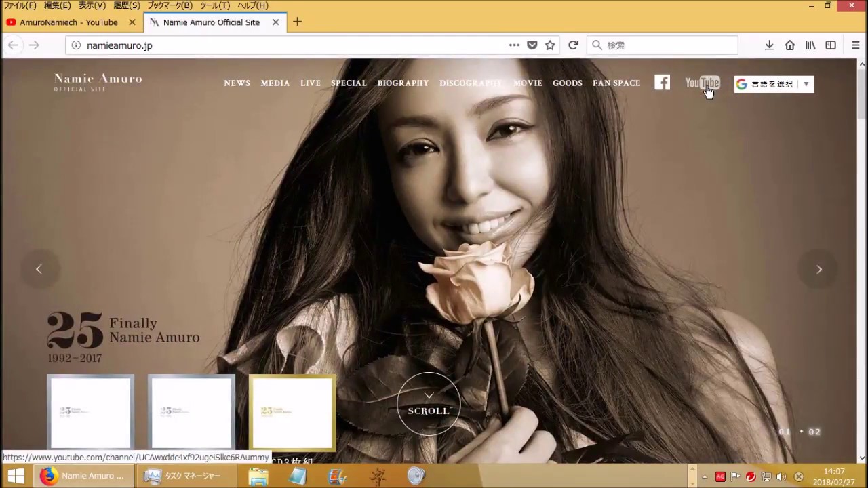This screenshot has height=488, width=868.
Task: Open Firefox Namie Amuro taskbar item
Action: 83,476
